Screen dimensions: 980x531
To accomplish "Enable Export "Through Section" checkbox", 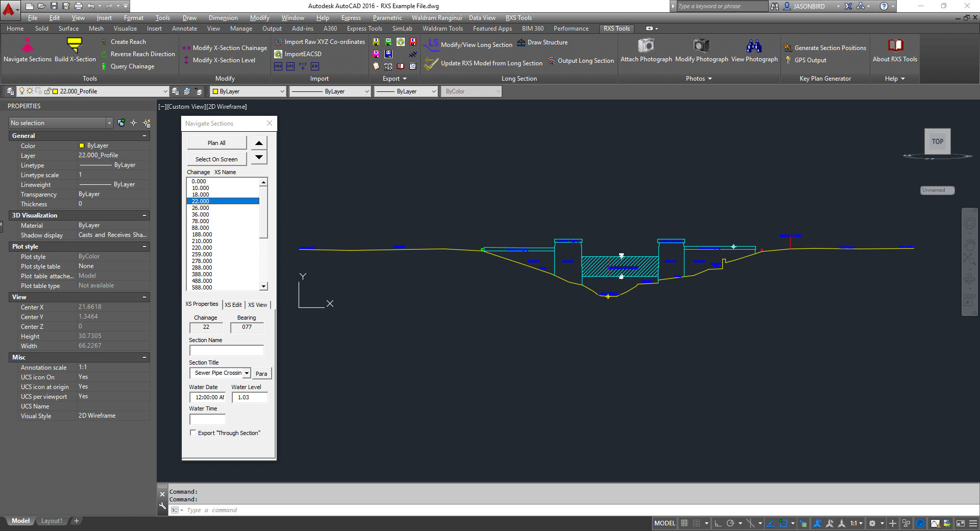I will pos(193,432).
